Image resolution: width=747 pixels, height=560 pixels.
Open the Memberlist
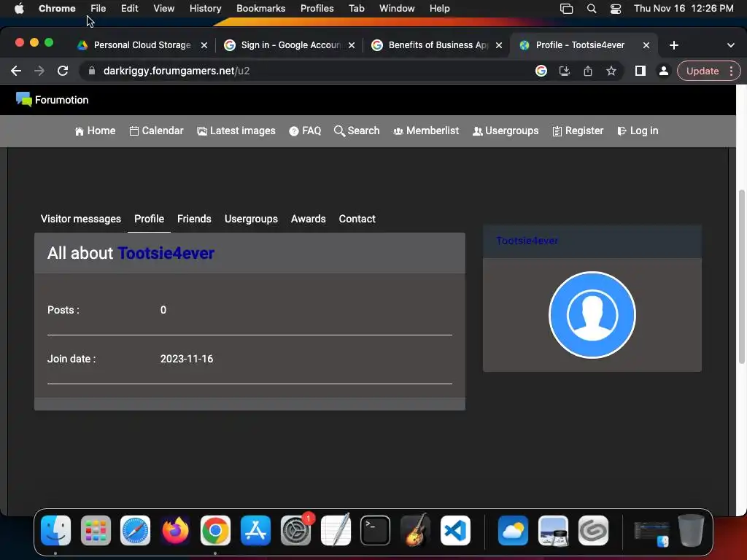pyautogui.click(x=426, y=131)
